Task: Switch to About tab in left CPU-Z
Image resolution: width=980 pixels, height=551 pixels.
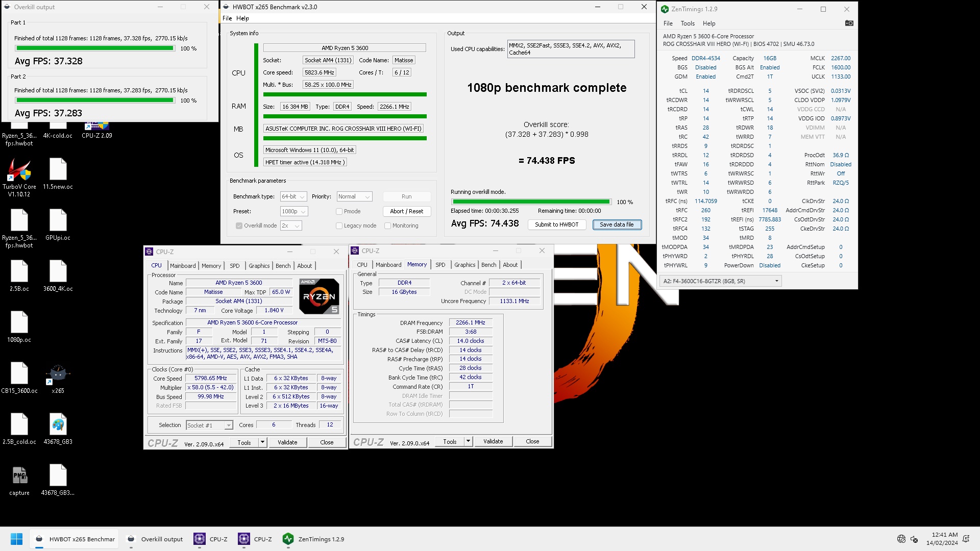Action: pyautogui.click(x=305, y=266)
